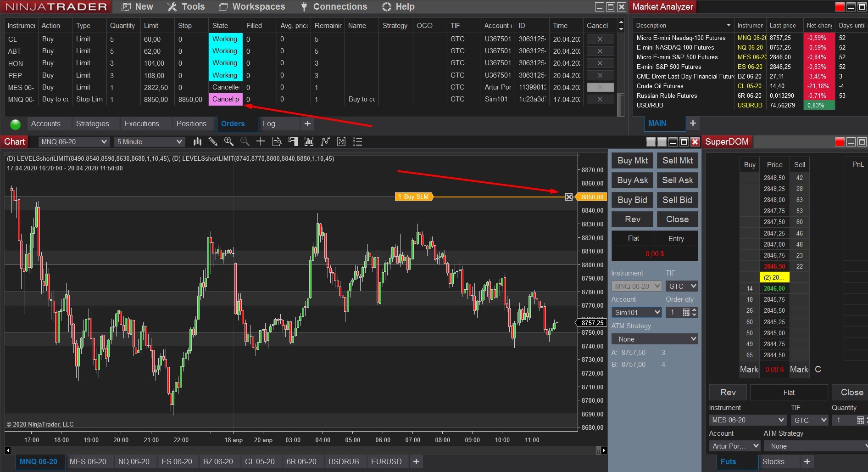Open the SuperDOM TIF GTC dropdown
868x472 pixels.
click(x=810, y=420)
